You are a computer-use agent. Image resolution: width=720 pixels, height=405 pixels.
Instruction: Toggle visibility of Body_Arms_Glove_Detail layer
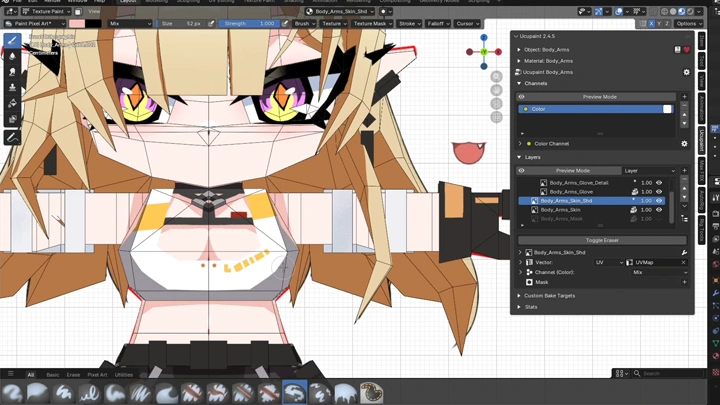click(x=659, y=183)
